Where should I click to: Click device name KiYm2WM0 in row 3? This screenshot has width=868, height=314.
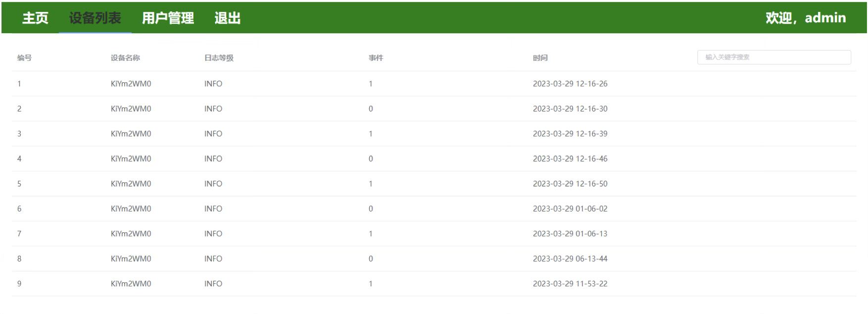coord(131,134)
